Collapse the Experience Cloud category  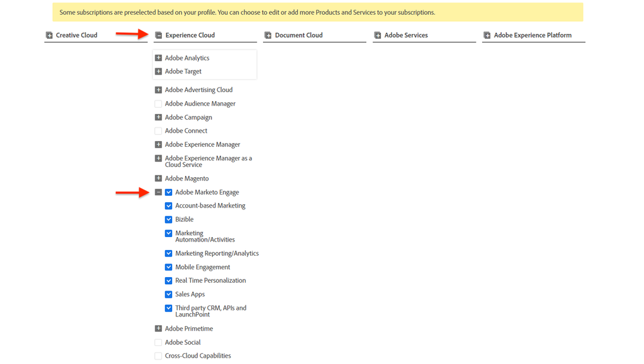pyautogui.click(x=159, y=35)
